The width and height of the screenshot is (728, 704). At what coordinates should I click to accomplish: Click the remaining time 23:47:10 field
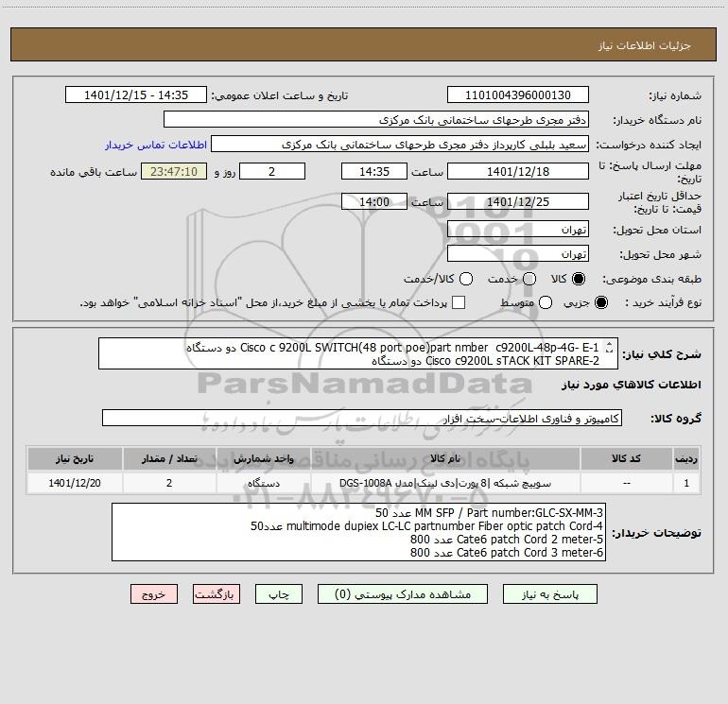[174, 171]
